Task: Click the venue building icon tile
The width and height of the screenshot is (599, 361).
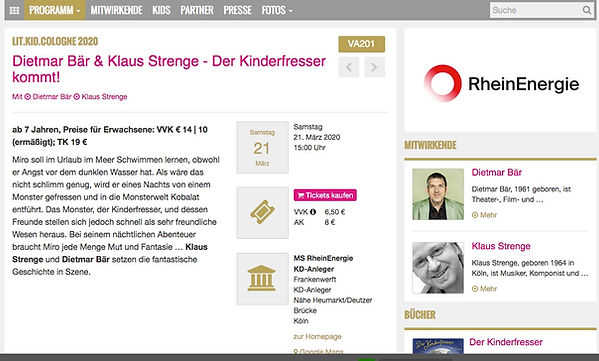Action: pos(262,278)
